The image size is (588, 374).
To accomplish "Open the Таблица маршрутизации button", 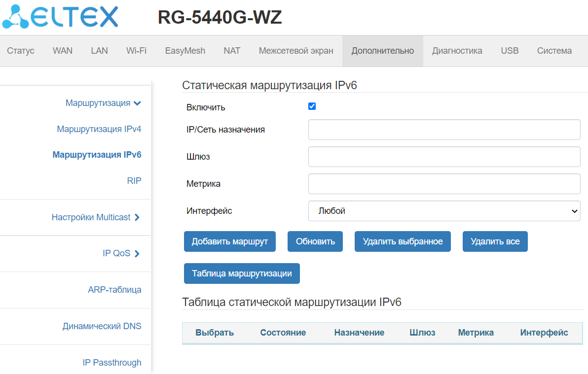I will pyautogui.click(x=242, y=273).
